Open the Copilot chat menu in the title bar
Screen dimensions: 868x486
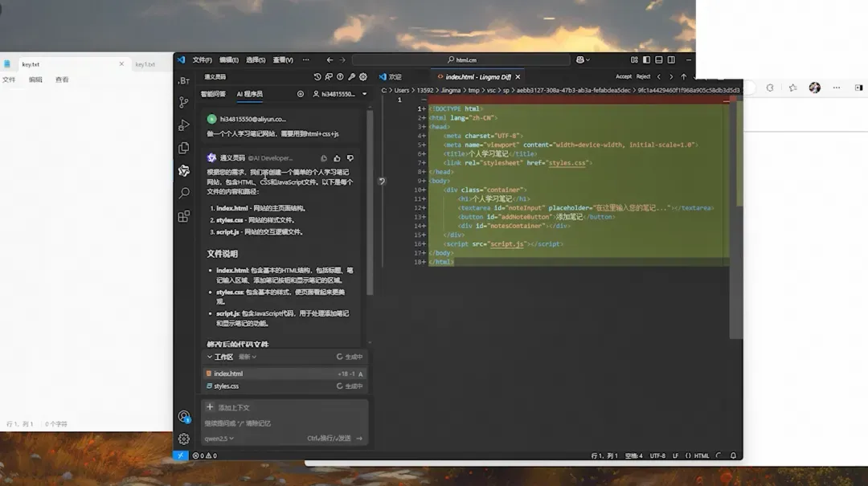[583, 59]
